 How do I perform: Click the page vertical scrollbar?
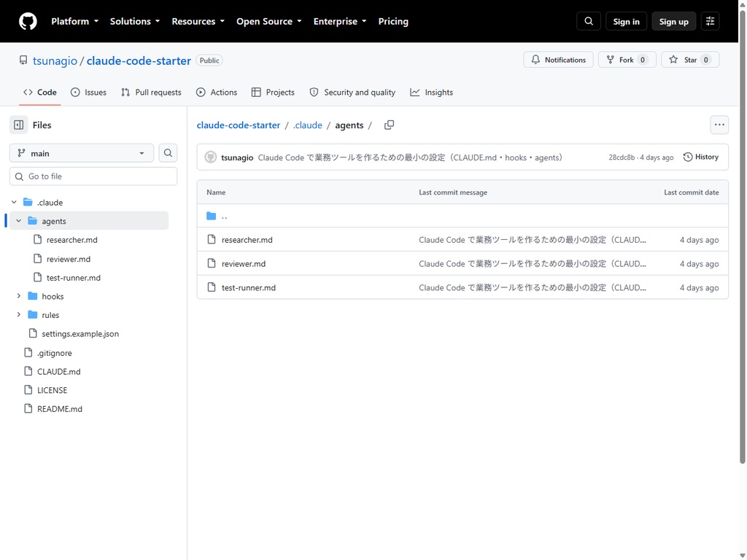(x=742, y=236)
